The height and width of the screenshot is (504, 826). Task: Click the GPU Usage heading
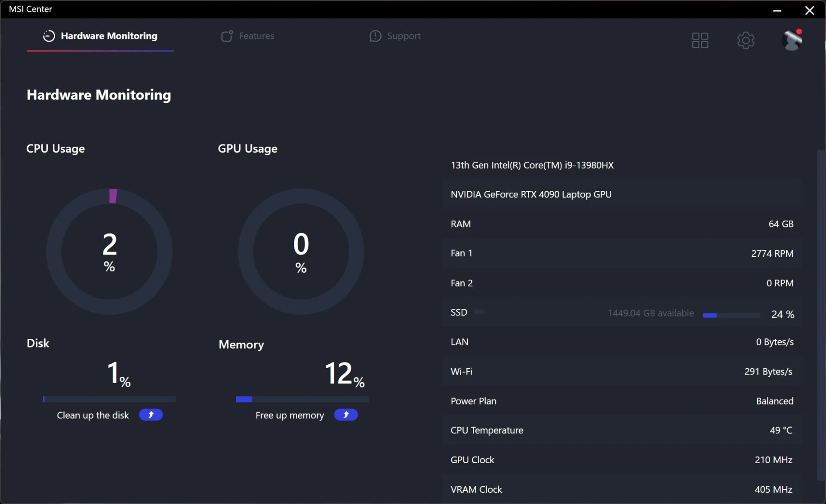click(x=248, y=149)
